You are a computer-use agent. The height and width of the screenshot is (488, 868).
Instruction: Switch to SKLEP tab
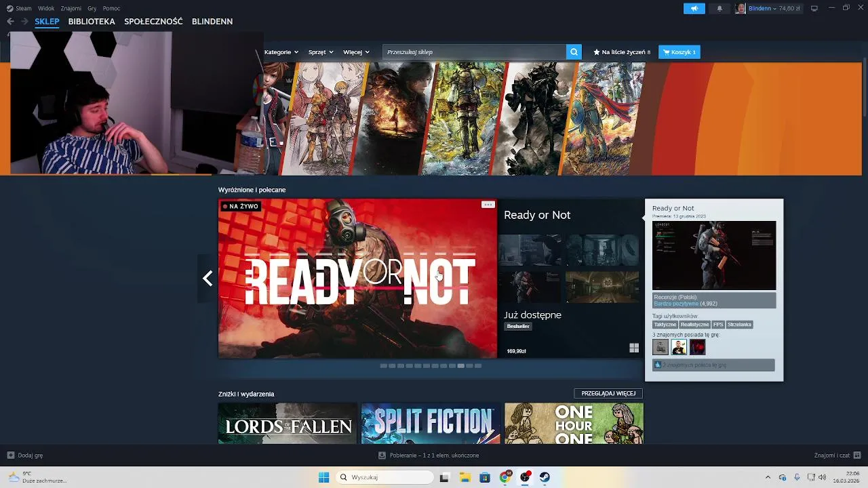[x=47, y=22]
